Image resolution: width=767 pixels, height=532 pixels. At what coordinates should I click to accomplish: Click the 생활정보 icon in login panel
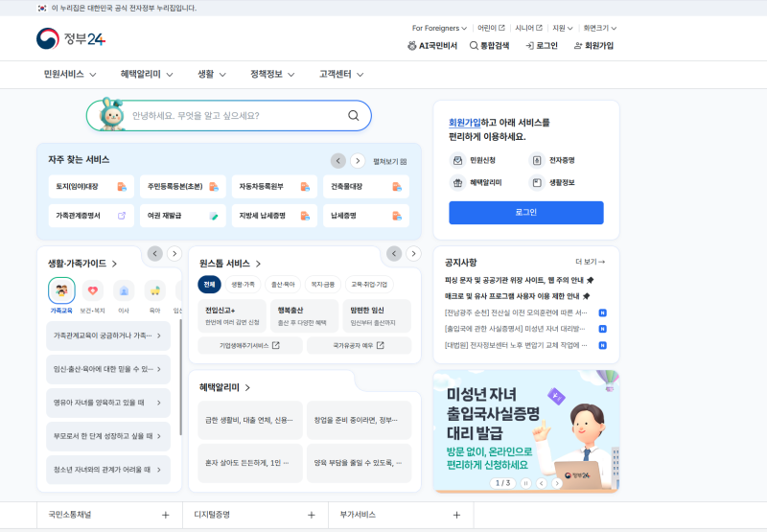click(x=537, y=183)
